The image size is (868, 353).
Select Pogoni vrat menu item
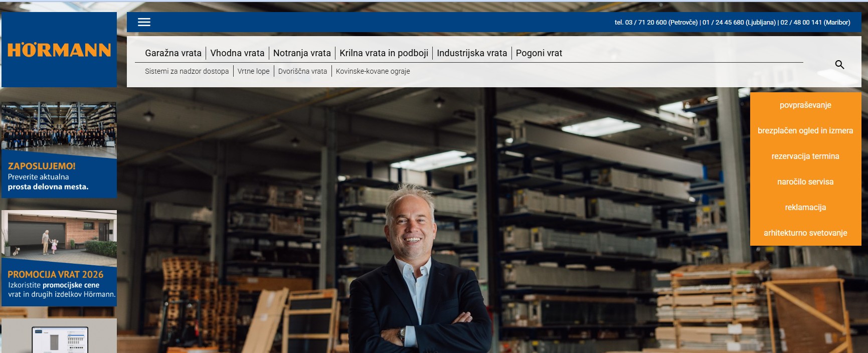(x=539, y=53)
